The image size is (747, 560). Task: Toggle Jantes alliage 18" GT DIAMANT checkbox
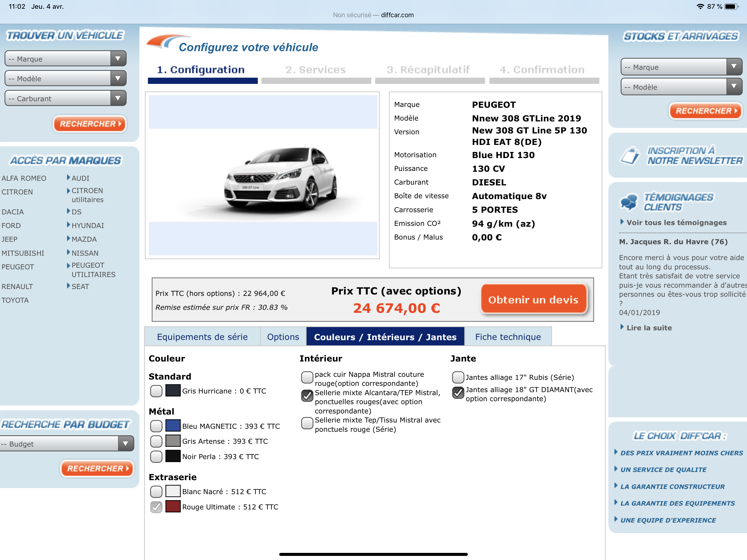(x=458, y=392)
